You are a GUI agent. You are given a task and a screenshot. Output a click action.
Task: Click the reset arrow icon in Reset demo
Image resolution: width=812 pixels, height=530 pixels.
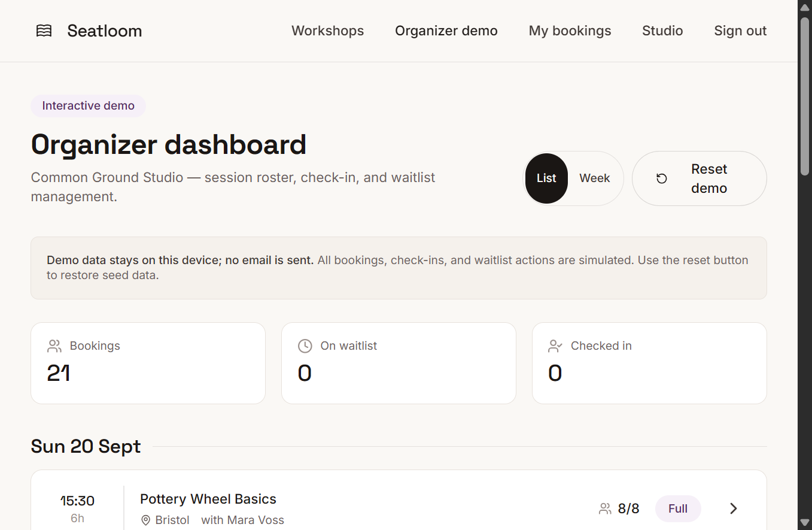pos(662,178)
